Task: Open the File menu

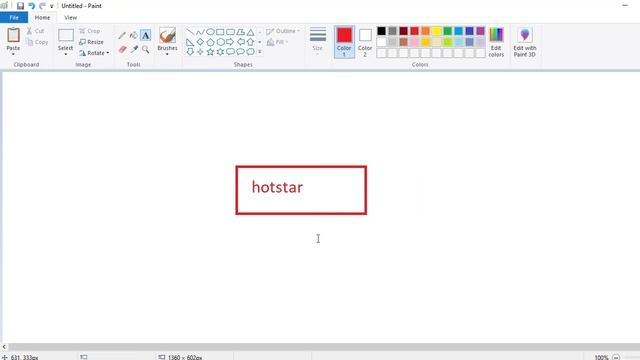Action: point(14,18)
